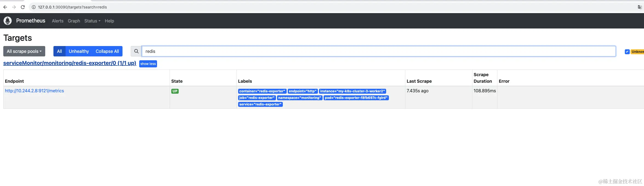Image resolution: width=644 pixels, height=186 pixels.
Task: Click the Last Scrape column header
Action: [x=419, y=81]
